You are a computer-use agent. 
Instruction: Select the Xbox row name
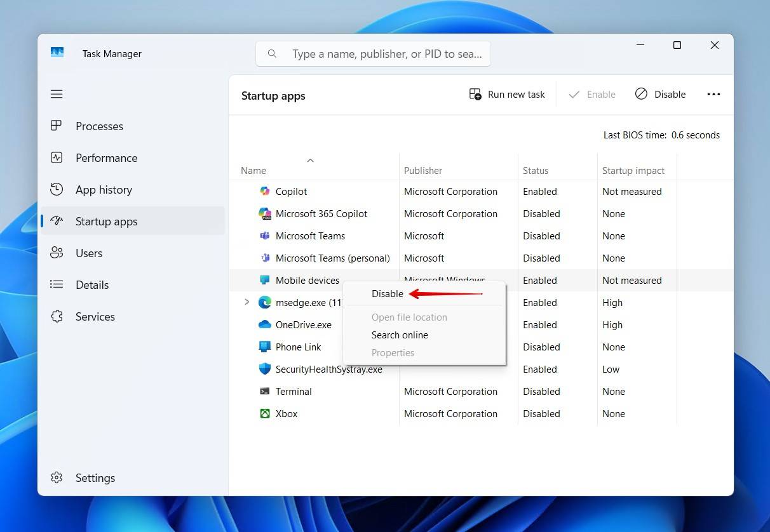point(287,413)
